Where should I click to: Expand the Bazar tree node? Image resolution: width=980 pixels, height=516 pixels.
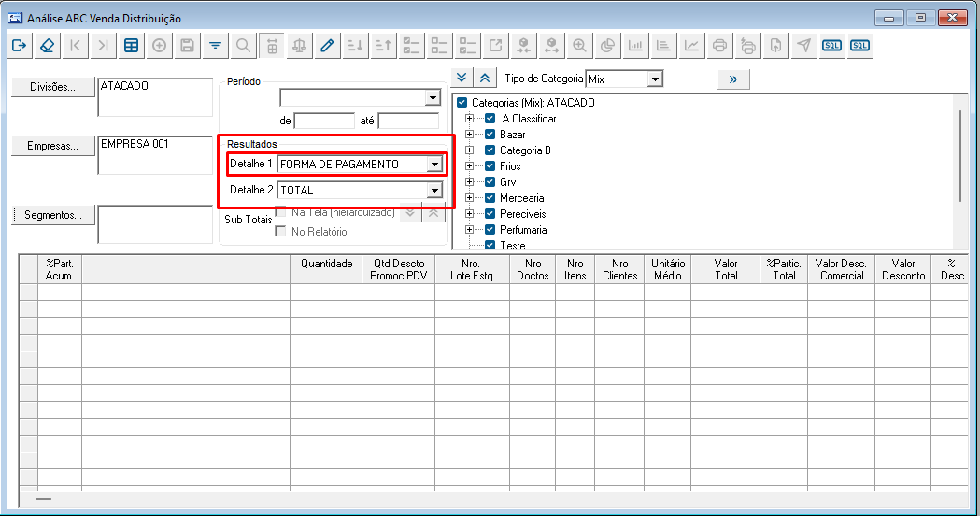pyautogui.click(x=469, y=135)
